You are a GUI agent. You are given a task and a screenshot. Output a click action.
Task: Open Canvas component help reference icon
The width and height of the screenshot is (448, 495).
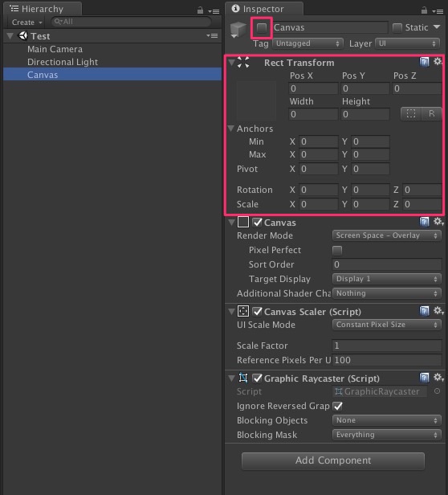424,222
